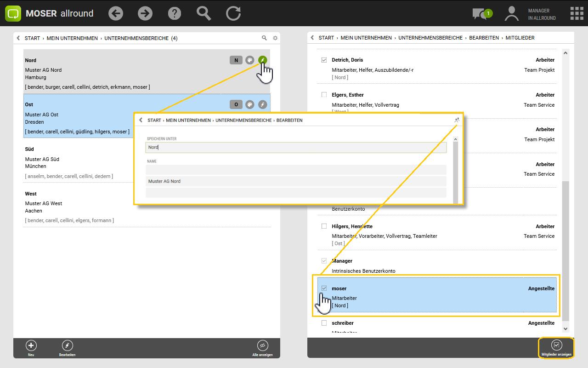
Task: Click the magnifier search icon in top toolbar
Action: pyautogui.click(x=204, y=13)
